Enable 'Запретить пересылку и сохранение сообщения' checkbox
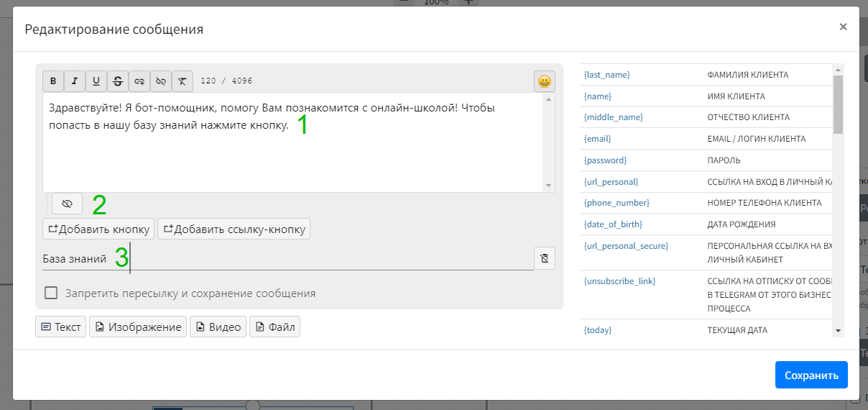 [51, 293]
